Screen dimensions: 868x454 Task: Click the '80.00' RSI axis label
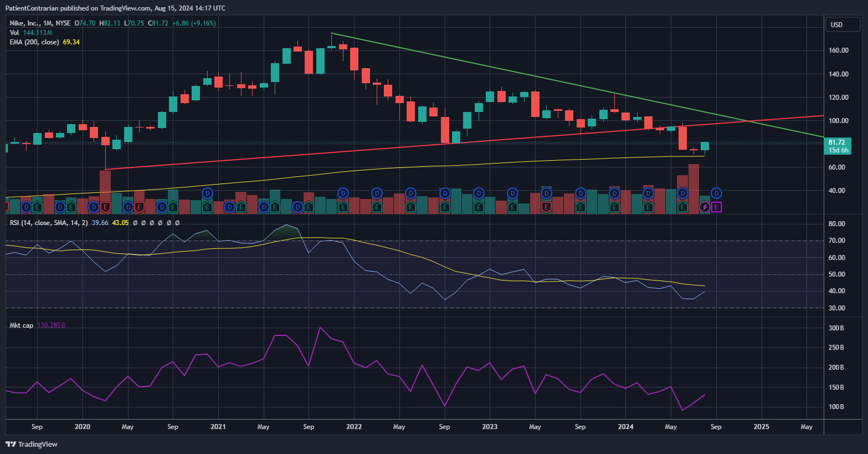click(836, 224)
